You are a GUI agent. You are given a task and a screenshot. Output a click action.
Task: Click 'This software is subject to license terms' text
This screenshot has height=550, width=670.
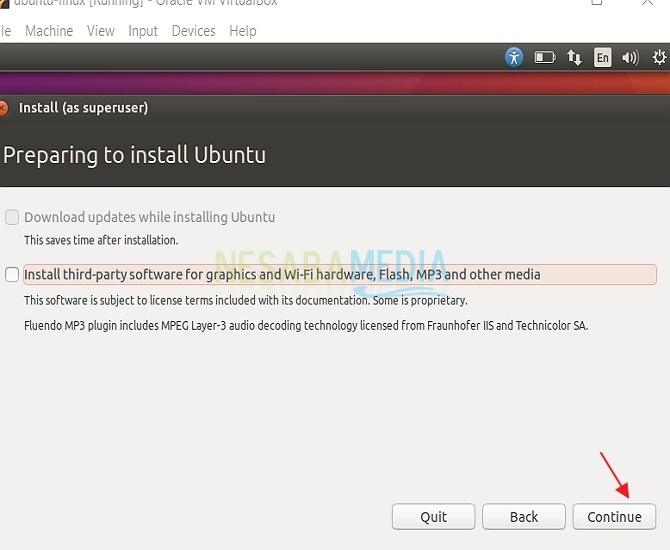point(246,300)
